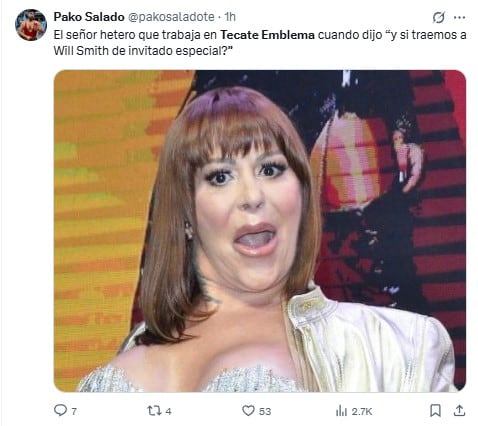Open Pako Salado's profile avatar
This screenshot has width=478, height=426.
pyautogui.click(x=31, y=25)
